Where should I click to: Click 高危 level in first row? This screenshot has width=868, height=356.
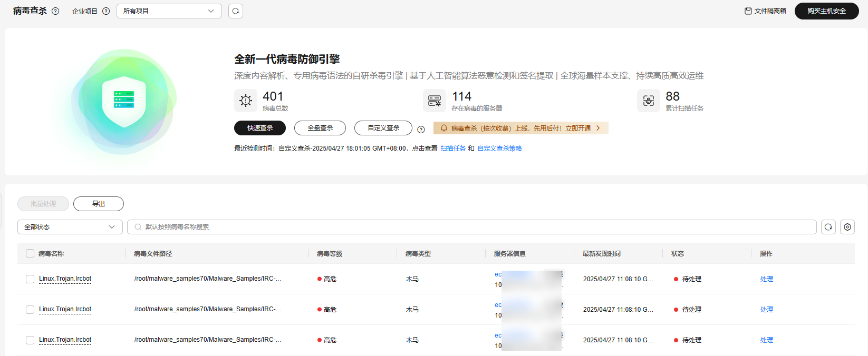pyautogui.click(x=327, y=279)
